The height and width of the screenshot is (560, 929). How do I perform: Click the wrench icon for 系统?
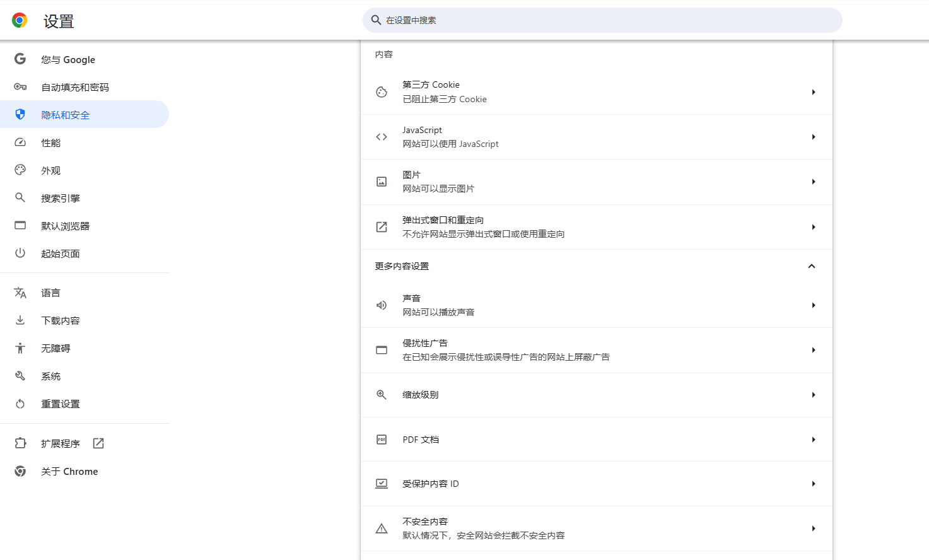click(x=20, y=376)
